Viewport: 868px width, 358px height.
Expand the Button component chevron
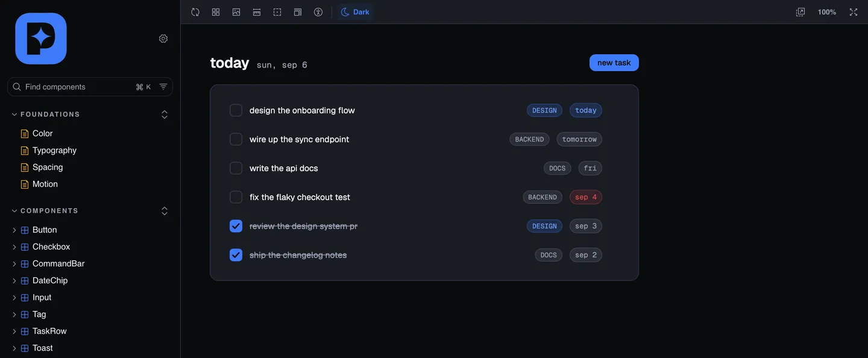click(x=14, y=230)
